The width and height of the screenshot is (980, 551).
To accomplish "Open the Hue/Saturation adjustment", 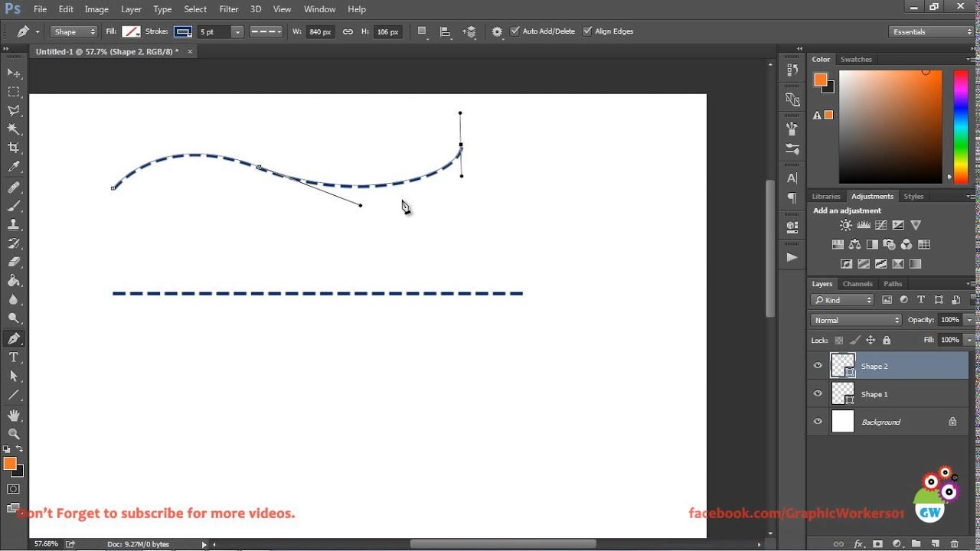I will coord(839,243).
